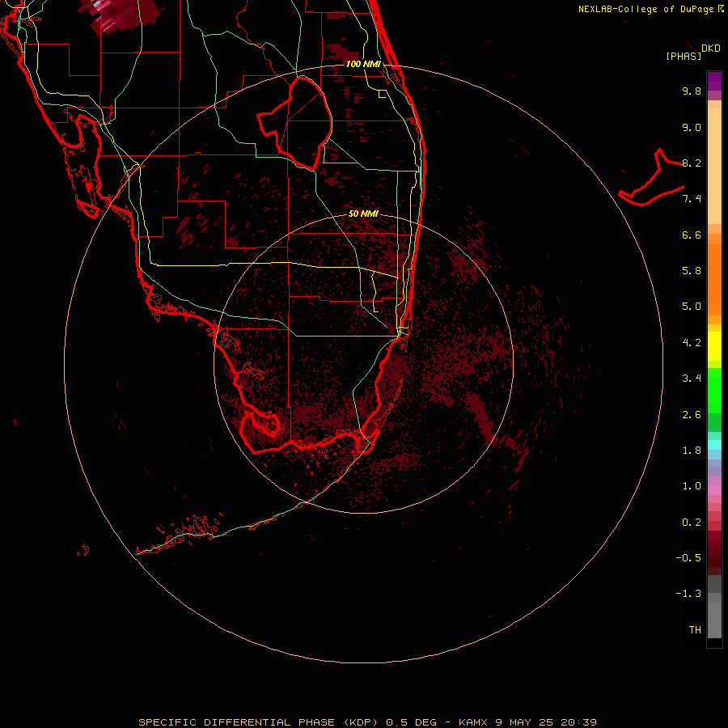Click the 3.4 scale value
The width and height of the screenshot is (728, 728).
[x=692, y=379]
